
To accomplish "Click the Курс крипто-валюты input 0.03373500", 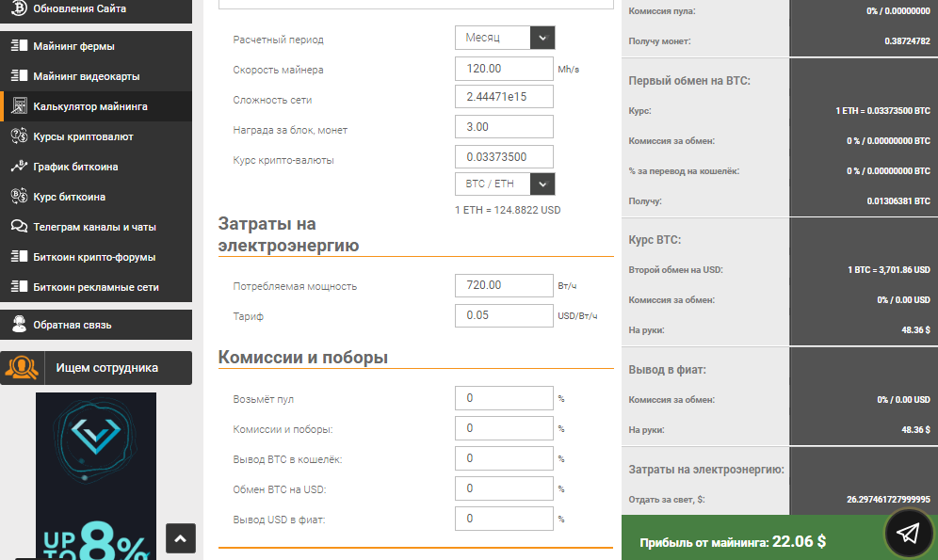I will point(504,156).
